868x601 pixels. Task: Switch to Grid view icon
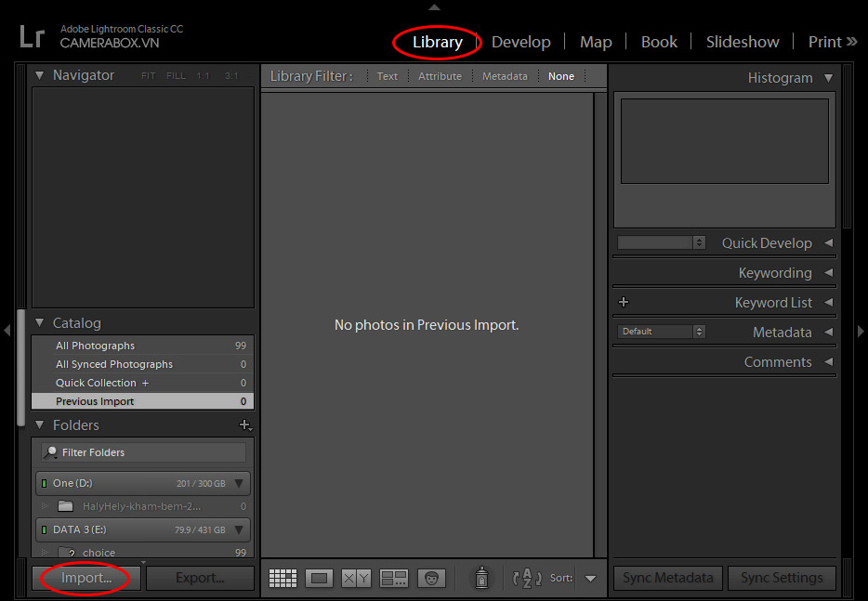(x=283, y=578)
